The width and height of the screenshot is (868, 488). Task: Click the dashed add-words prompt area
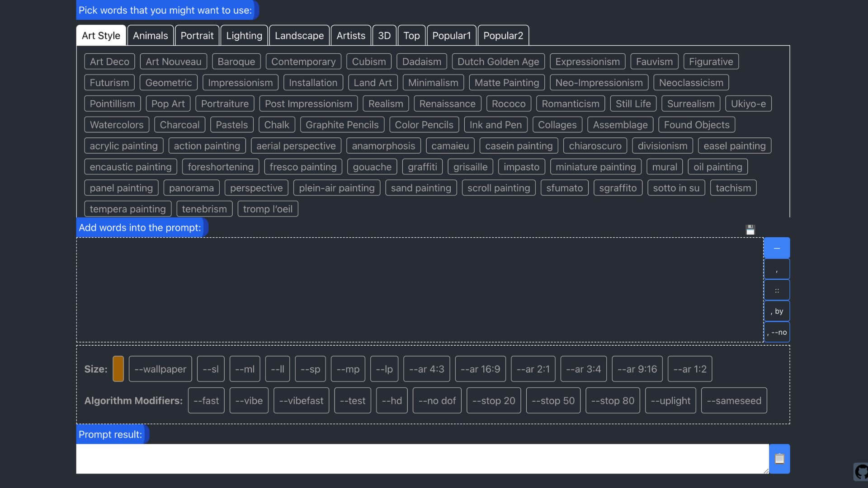click(x=420, y=290)
